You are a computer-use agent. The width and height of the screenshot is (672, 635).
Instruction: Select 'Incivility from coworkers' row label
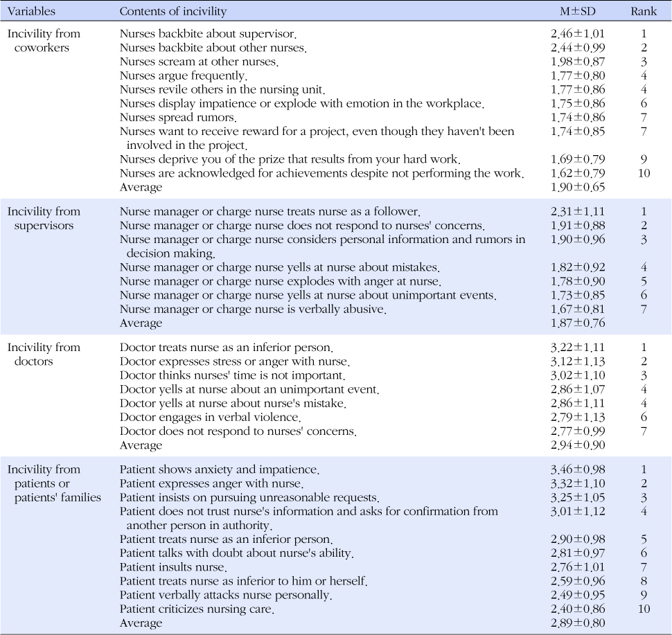coord(44,41)
